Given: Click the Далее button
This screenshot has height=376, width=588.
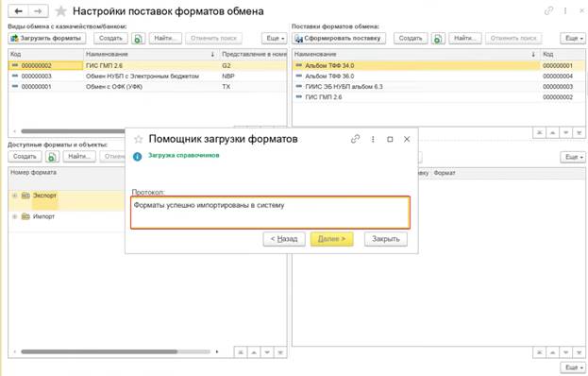Looking at the screenshot, I should pos(331,239).
